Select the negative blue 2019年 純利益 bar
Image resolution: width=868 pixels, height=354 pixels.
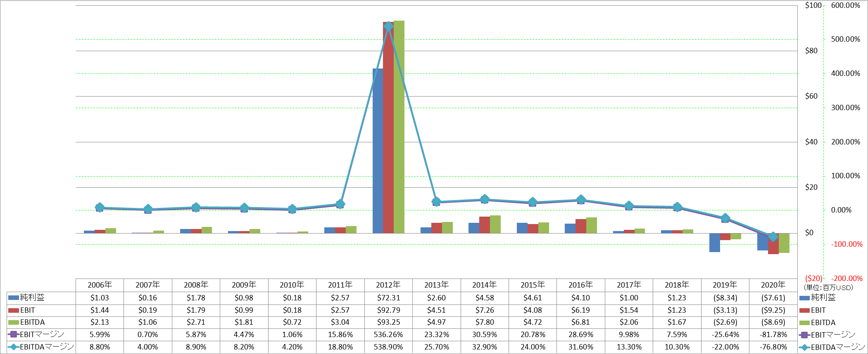[715, 243]
